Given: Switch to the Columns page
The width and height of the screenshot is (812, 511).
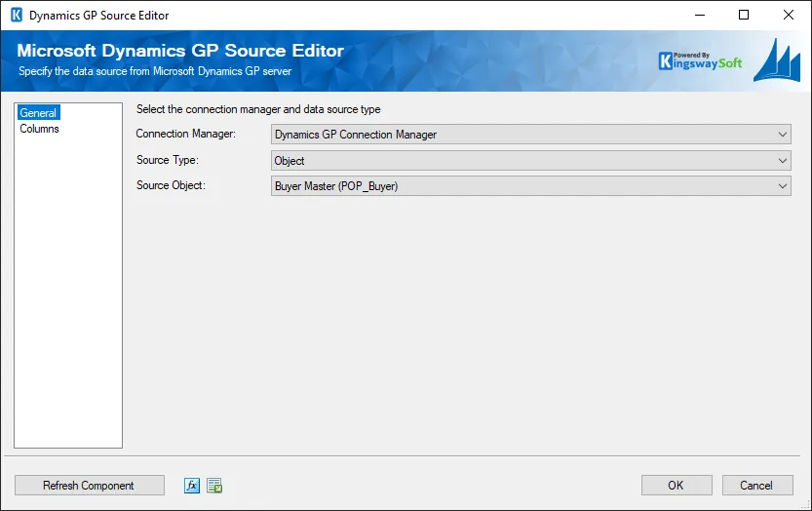Looking at the screenshot, I should [x=39, y=129].
